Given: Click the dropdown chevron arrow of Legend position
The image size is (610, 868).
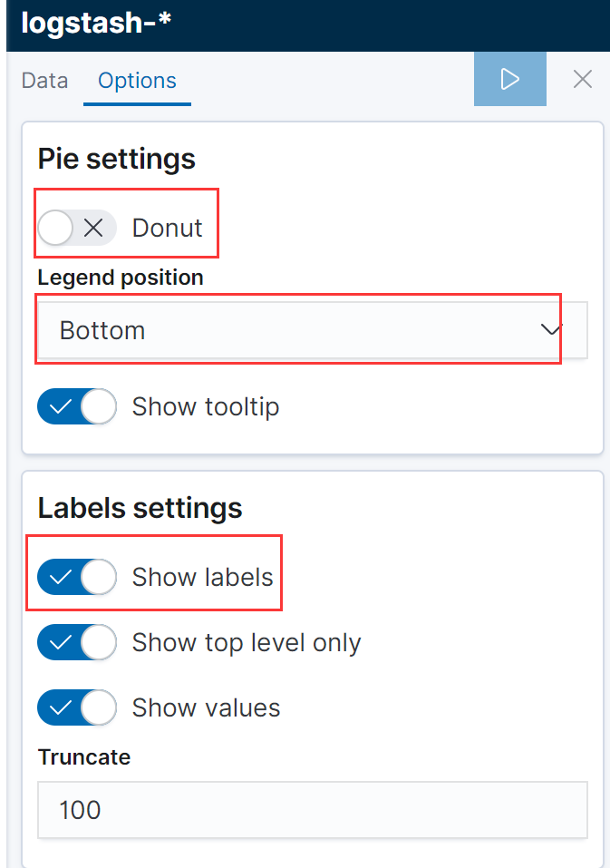Looking at the screenshot, I should point(551,330).
